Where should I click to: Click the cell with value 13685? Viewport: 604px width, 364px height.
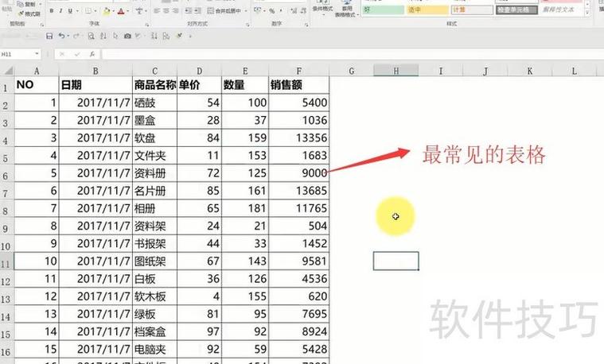[299, 191]
